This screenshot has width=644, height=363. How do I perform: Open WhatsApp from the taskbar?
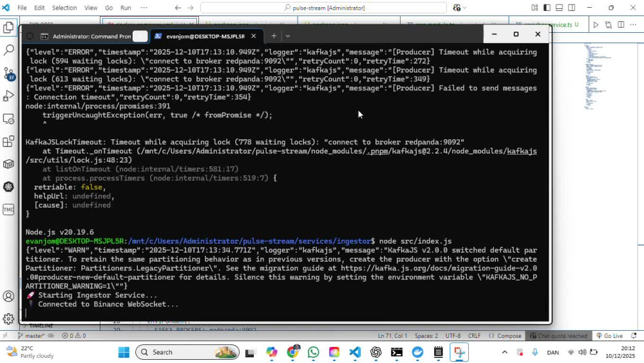pyautogui.click(x=314, y=352)
